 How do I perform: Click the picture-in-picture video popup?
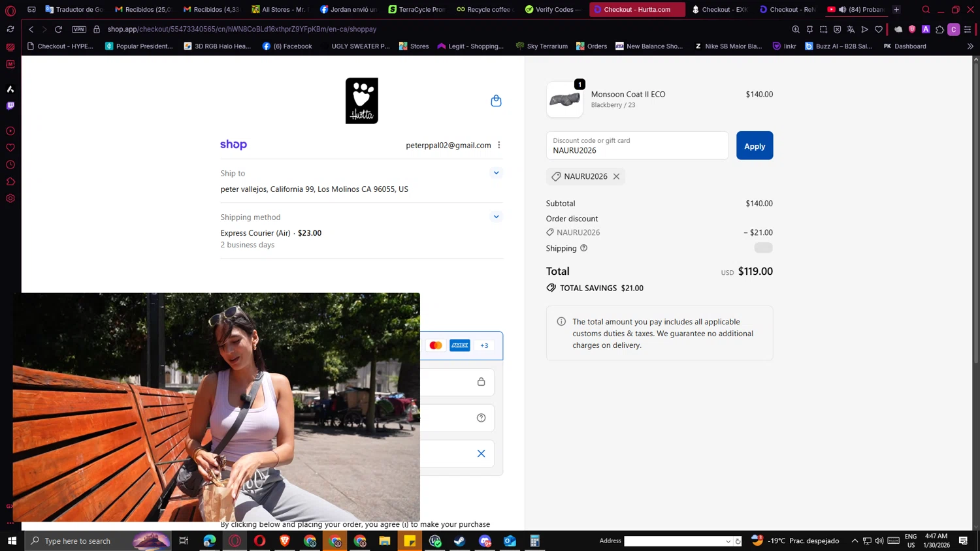click(x=216, y=407)
